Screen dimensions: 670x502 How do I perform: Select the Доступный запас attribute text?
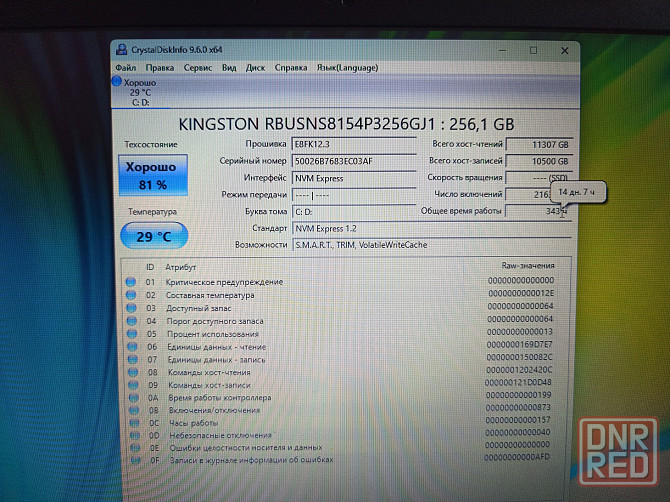(x=199, y=308)
